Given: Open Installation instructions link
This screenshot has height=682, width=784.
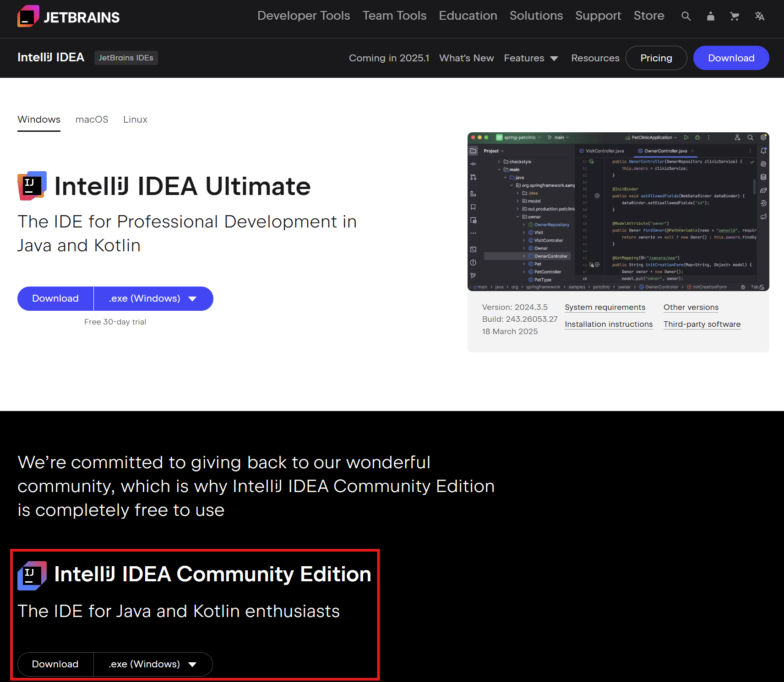Looking at the screenshot, I should (x=609, y=325).
